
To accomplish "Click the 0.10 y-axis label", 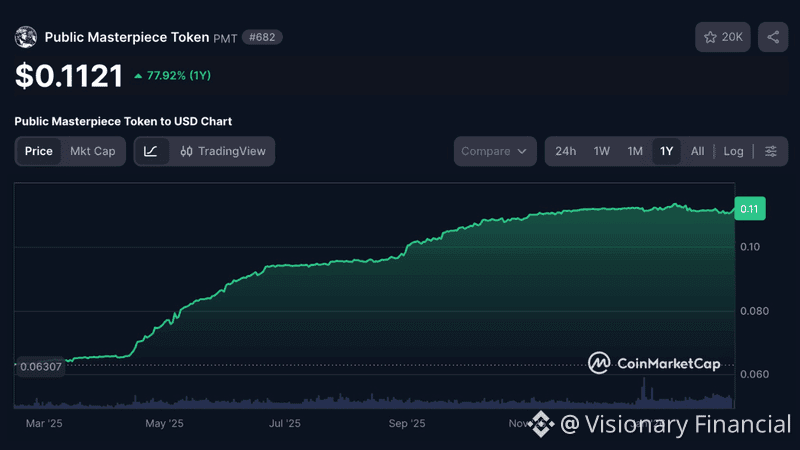I will (x=750, y=247).
